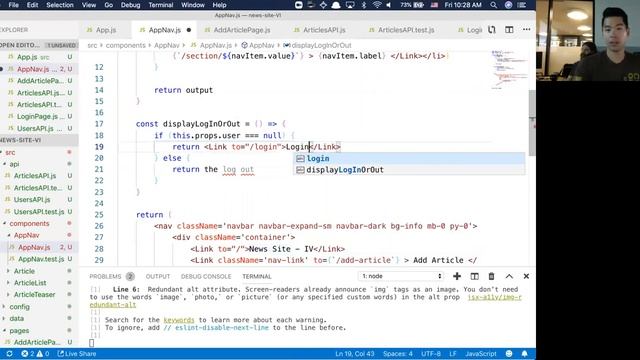Expand the config folder
The image size is (640, 360).
(19, 307)
